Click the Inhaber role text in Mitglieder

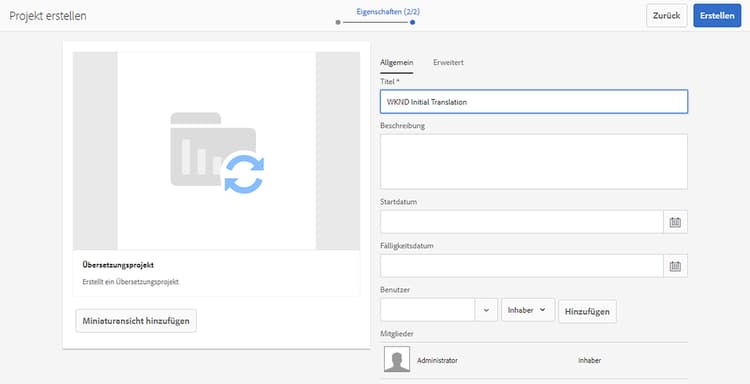589,360
